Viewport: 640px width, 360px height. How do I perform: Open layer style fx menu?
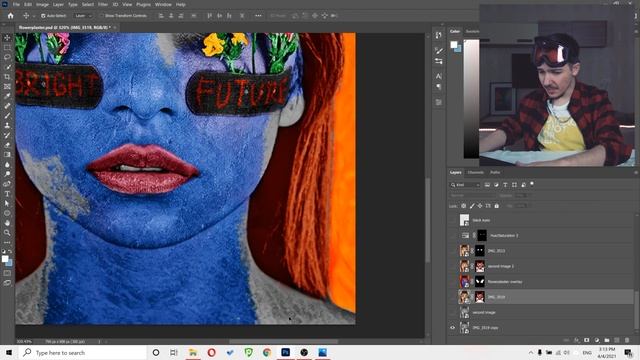click(x=576, y=340)
